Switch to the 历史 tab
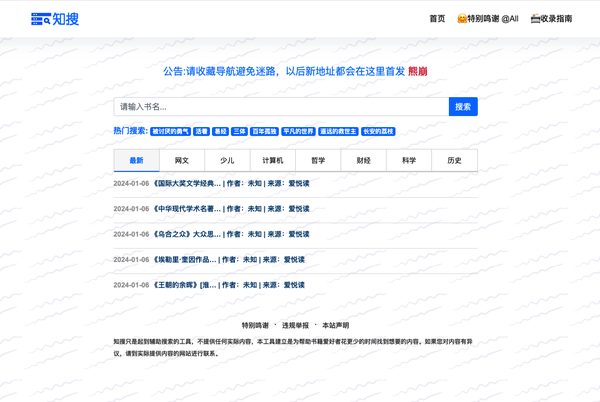 [455, 161]
